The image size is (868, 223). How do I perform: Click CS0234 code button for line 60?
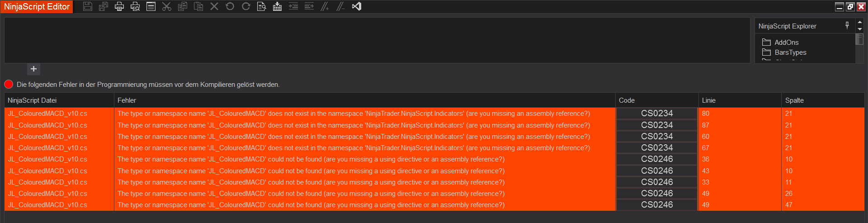coord(657,136)
